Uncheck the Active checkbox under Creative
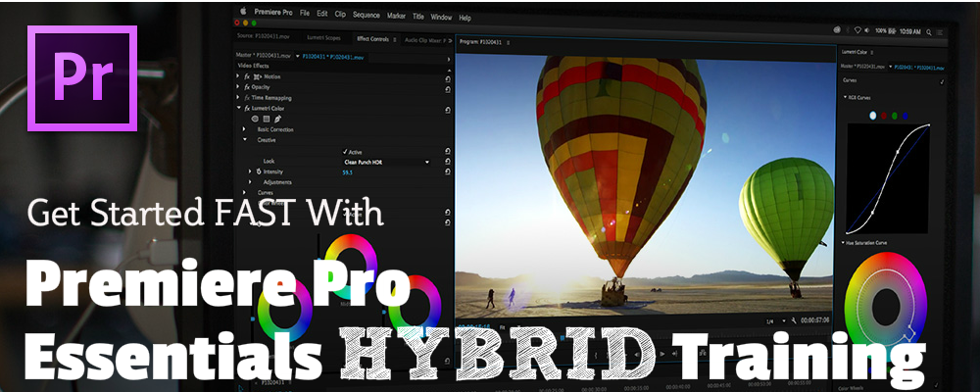 [345, 152]
